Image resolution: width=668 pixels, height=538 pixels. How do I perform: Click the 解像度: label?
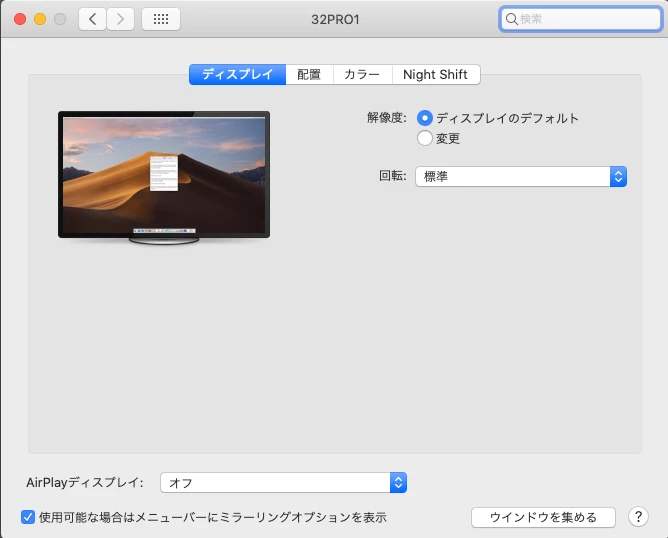(387, 118)
